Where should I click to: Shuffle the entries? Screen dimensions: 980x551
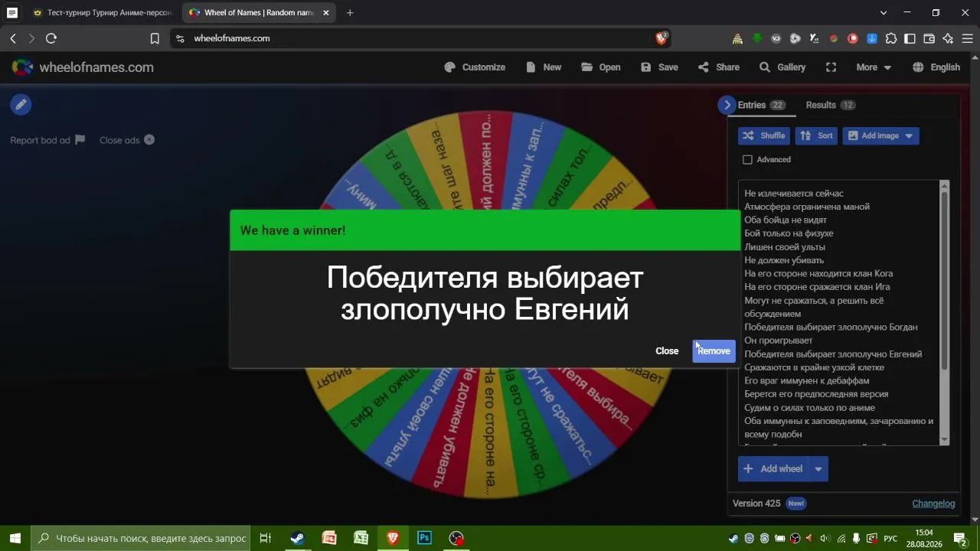click(763, 135)
